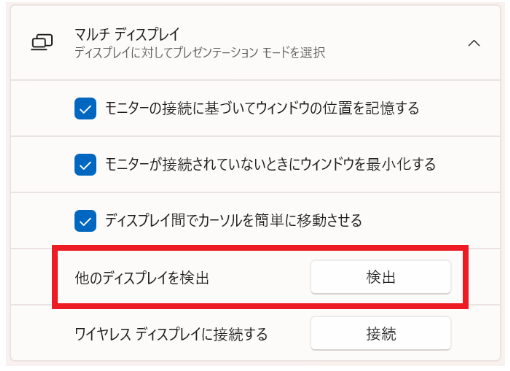Click label text モニターが接続されていないときにウィンドウを最小化する

[x=271, y=164]
